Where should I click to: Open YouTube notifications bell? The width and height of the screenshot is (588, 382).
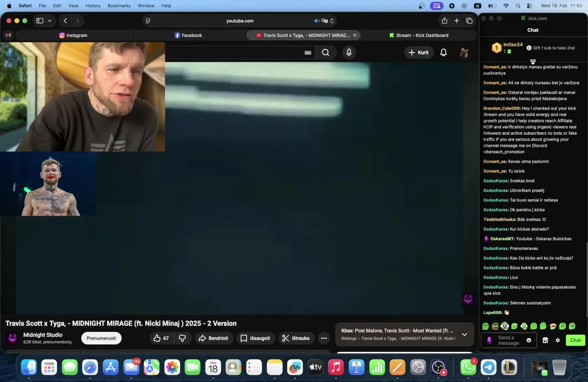click(x=443, y=53)
